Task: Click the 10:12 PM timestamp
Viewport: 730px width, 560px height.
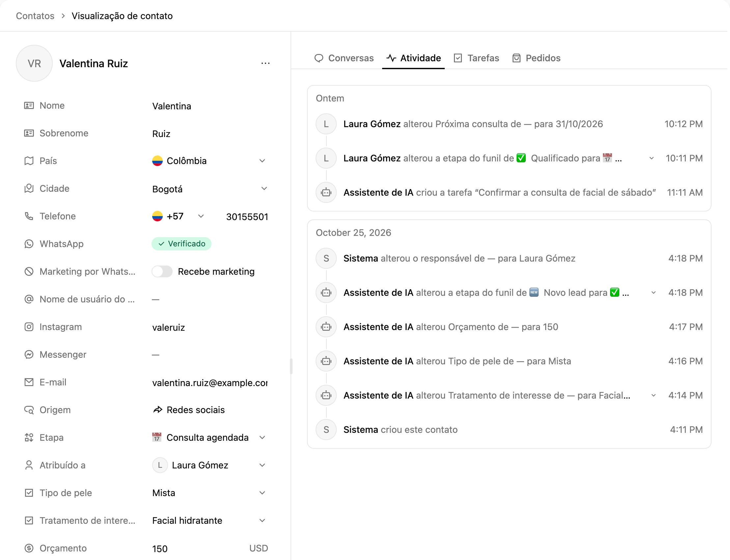Action: tap(684, 124)
